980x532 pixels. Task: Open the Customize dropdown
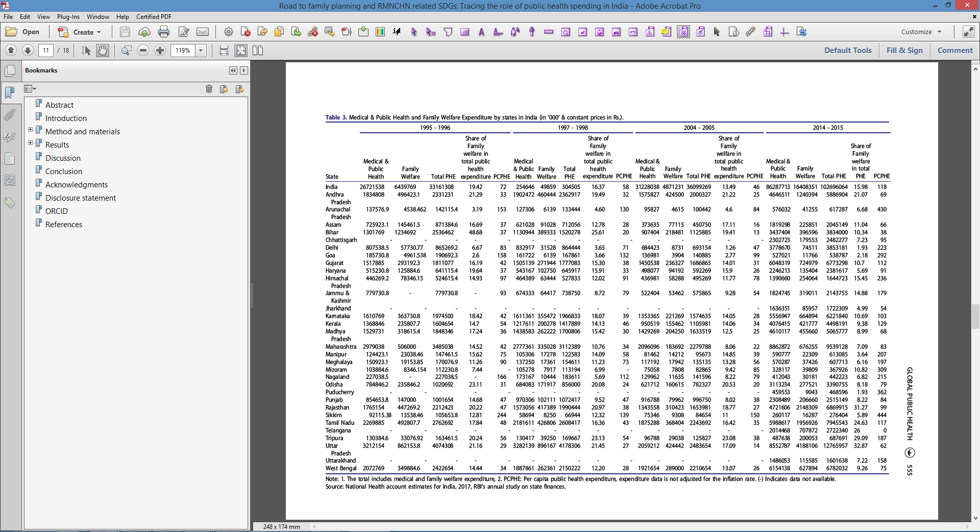pyautogui.click(x=921, y=32)
